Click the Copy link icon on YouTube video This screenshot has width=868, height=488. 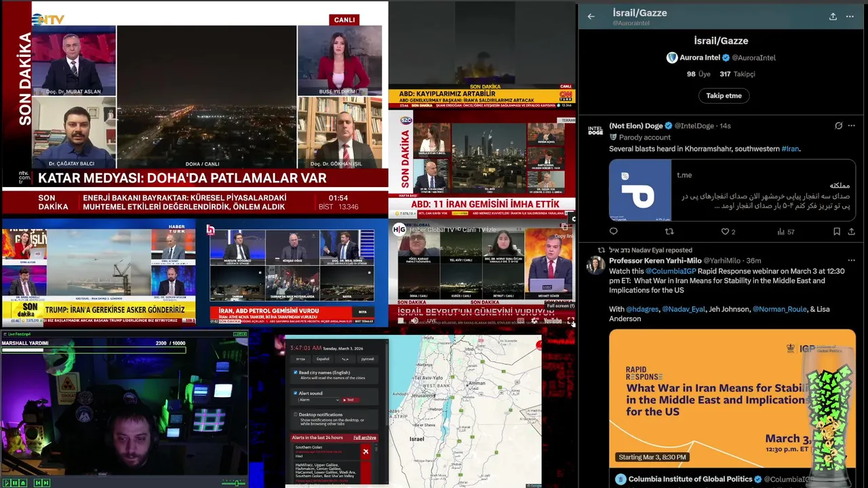pos(564,228)
